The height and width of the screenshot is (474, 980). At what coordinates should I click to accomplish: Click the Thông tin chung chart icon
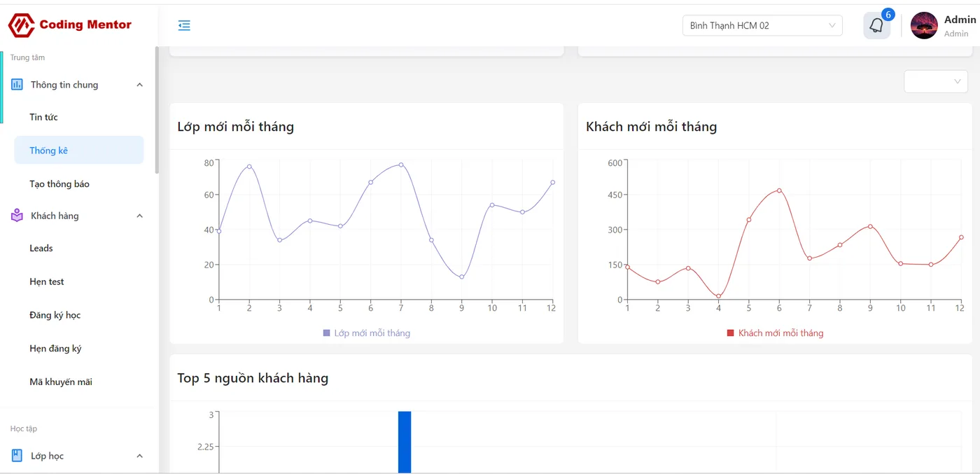pos(17,85)
